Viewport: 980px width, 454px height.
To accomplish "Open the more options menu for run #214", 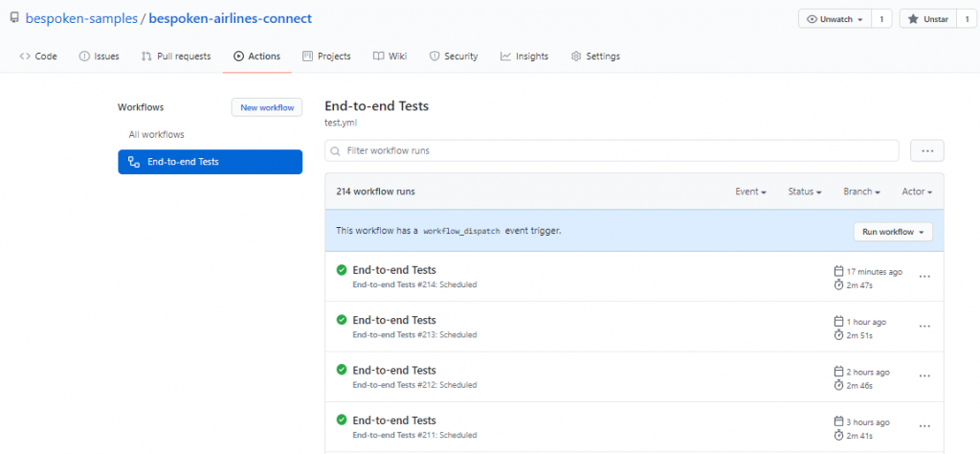I will coord(924,277).
